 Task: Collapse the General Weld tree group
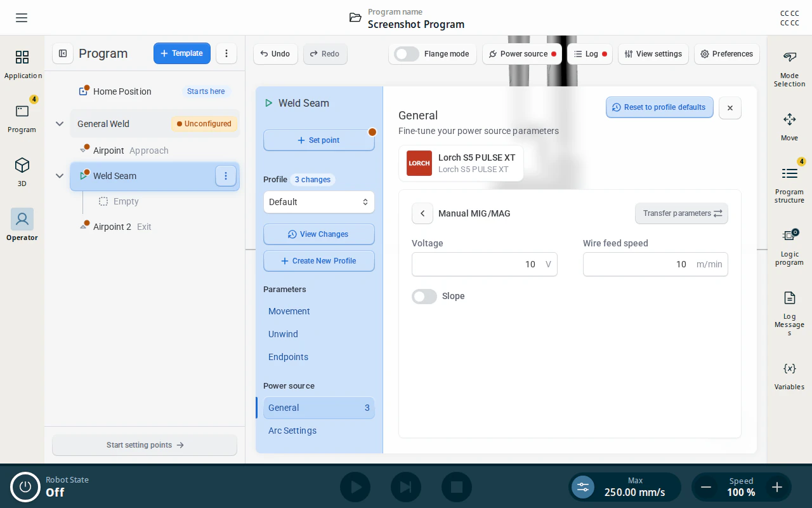pyautogui.click(x=60, y=124)
